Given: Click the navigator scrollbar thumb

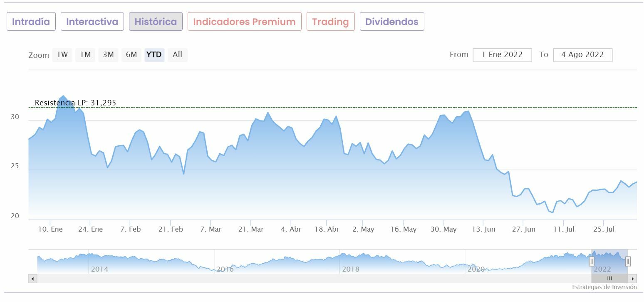Looking at the screenshot, I should click(x=609, y=278).
